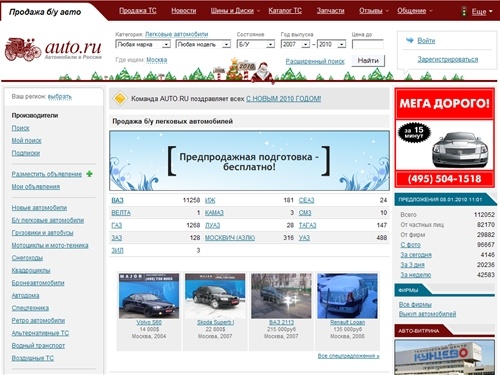This screenshot has height=375, width=500.
Task: Click the Войти login link
Action: [426, 41]
